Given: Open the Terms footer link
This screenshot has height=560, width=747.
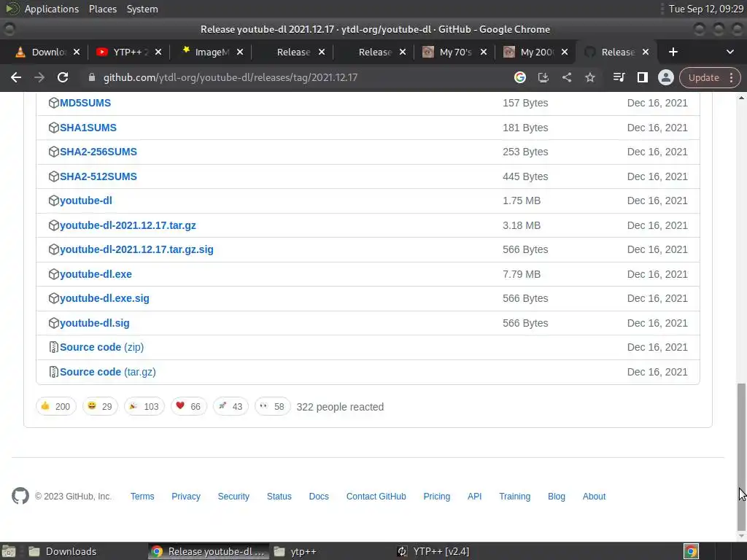Looking at the screenshot, I should pyautogui.click(x=142, y=496).
